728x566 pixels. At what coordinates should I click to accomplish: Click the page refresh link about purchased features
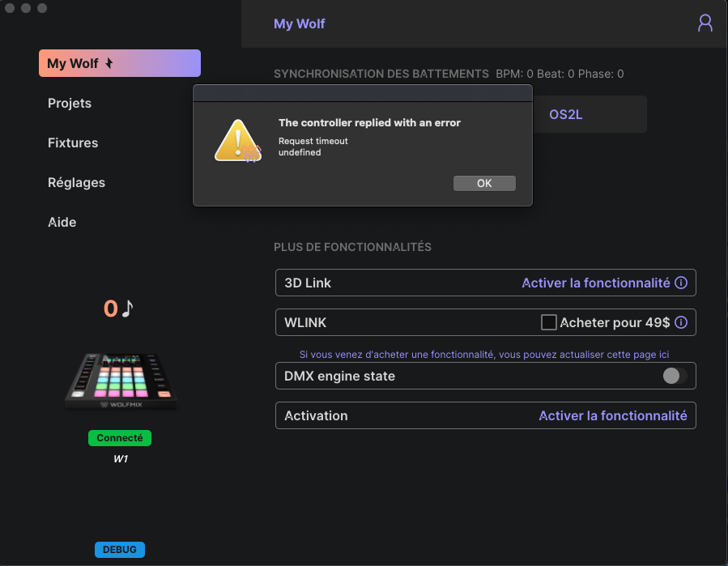[x=484, y=355]
